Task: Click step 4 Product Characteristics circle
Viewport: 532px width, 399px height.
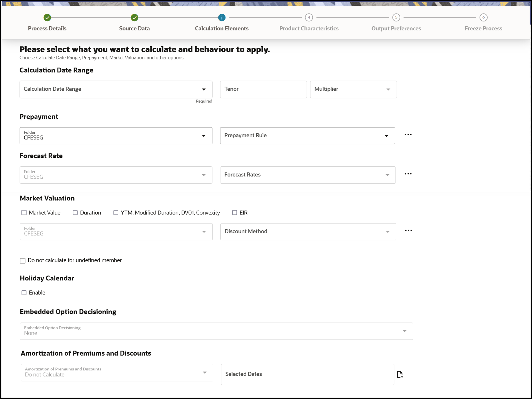Action: click(x=309, y=18)
